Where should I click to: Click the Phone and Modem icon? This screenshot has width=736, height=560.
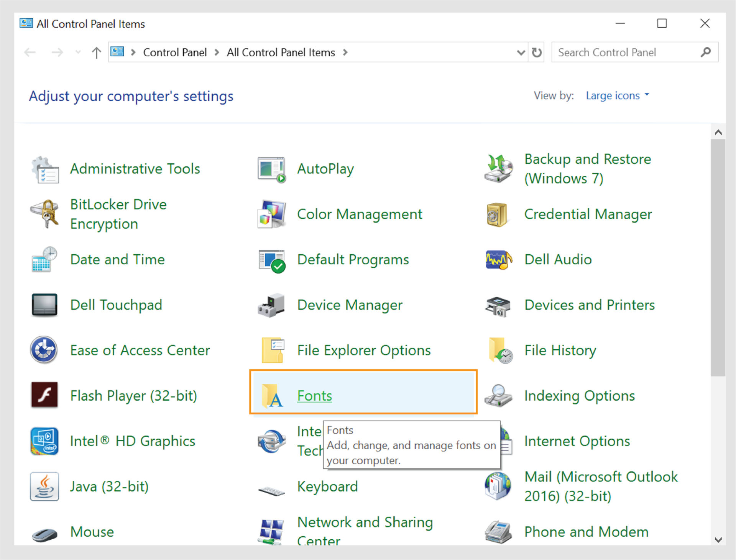498,532
